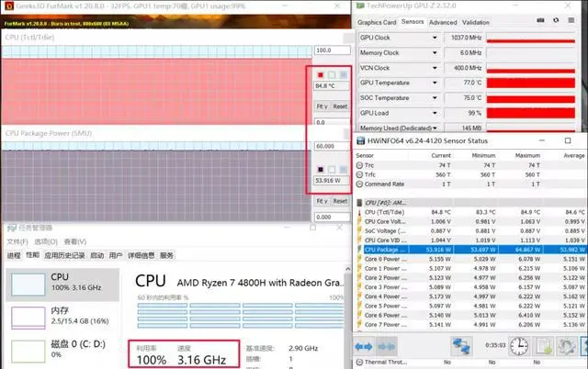
Task: Click the lightning icon of CPU Core Volt...
Action: [x=359, y=221]
